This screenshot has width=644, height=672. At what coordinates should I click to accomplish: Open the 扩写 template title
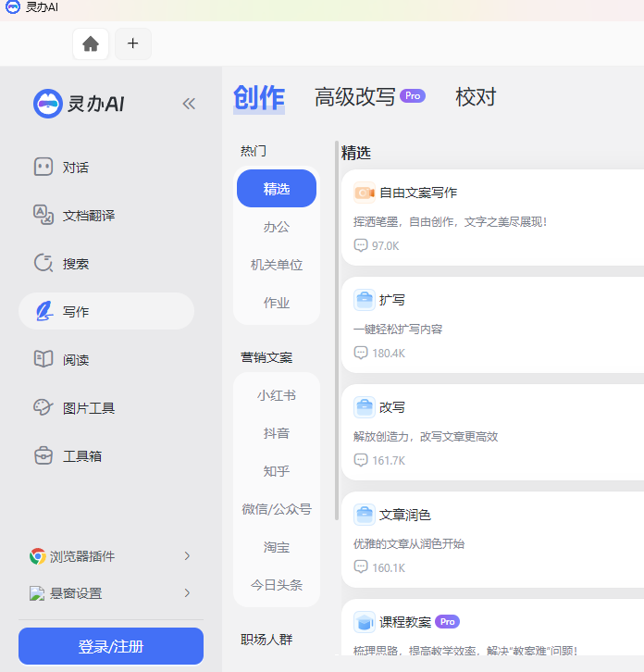click(x=392, y=300)
